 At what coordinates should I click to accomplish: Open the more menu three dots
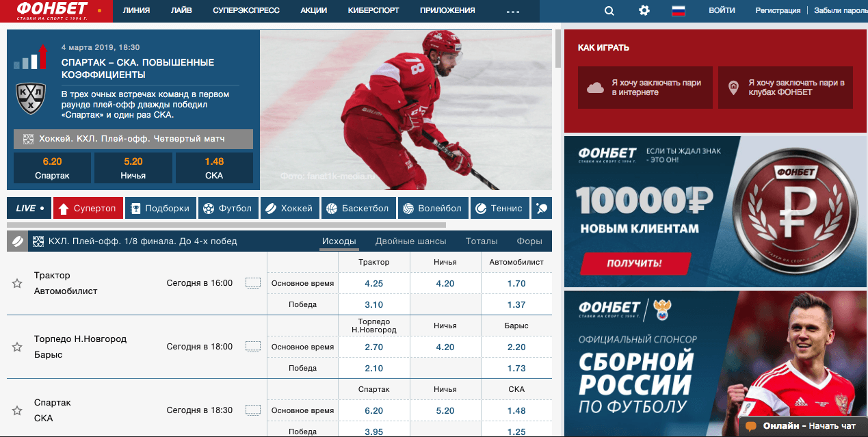coord(512,12)
